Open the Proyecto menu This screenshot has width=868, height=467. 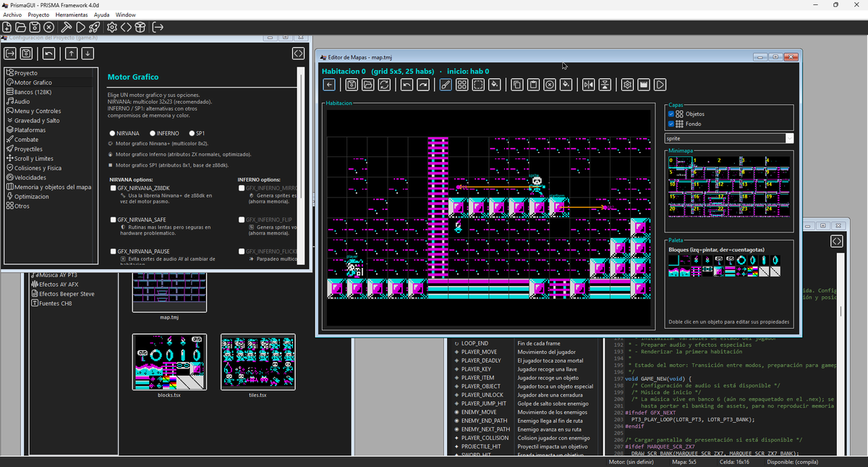click(38, 14)
